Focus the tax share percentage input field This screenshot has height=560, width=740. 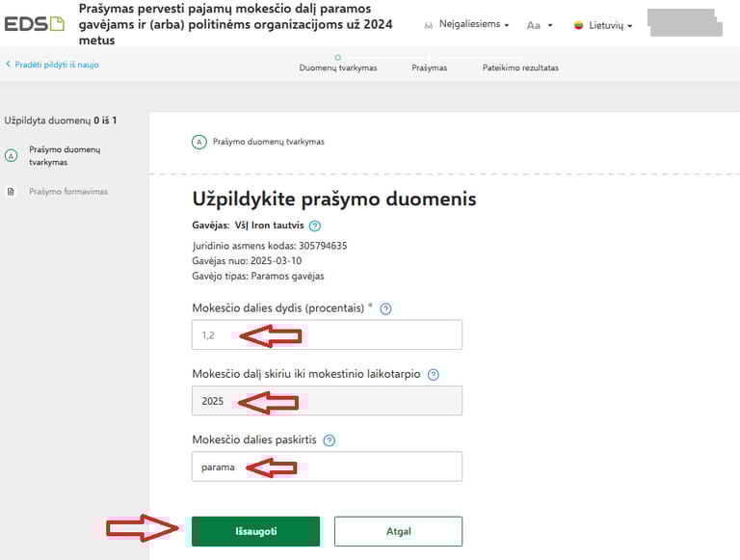pyautogui.click(x=327, y=334)
